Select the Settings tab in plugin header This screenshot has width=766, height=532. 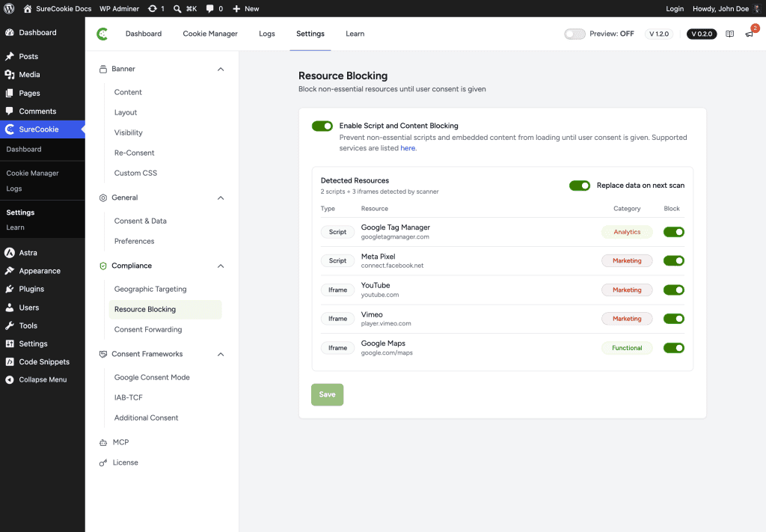click(310, 34)
